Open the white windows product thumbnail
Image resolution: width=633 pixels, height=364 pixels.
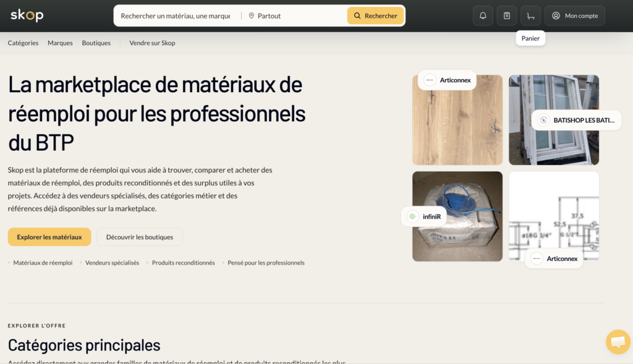[x=554, y=120]
